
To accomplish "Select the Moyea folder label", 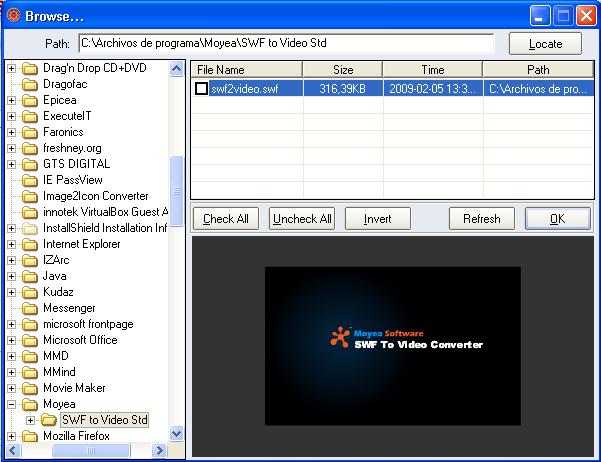I will pos(59,404).
